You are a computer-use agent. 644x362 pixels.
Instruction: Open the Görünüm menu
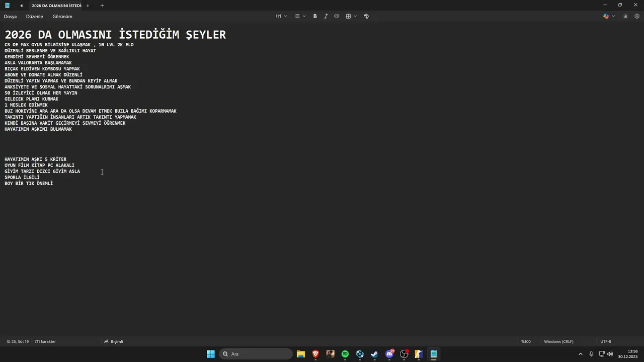coord(62,17)
